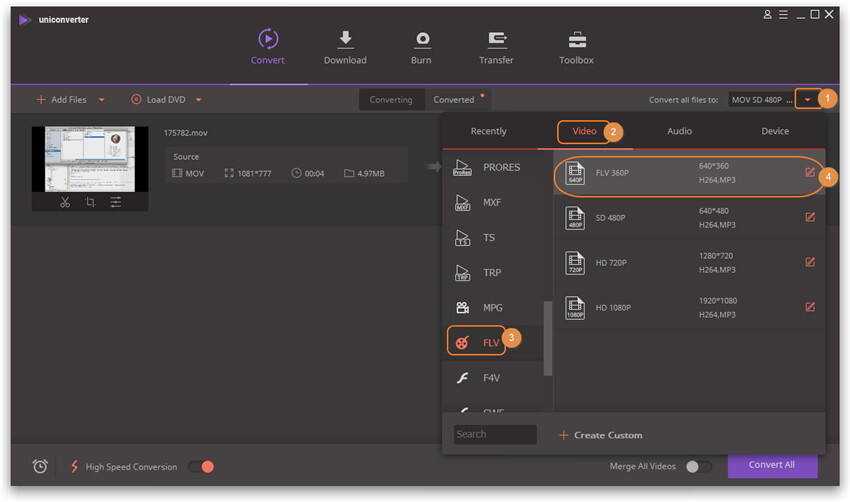The width and height of the screenshot is (850, 502).
Task: Click the format list vertical scrollbar
Action: point(547,338)
